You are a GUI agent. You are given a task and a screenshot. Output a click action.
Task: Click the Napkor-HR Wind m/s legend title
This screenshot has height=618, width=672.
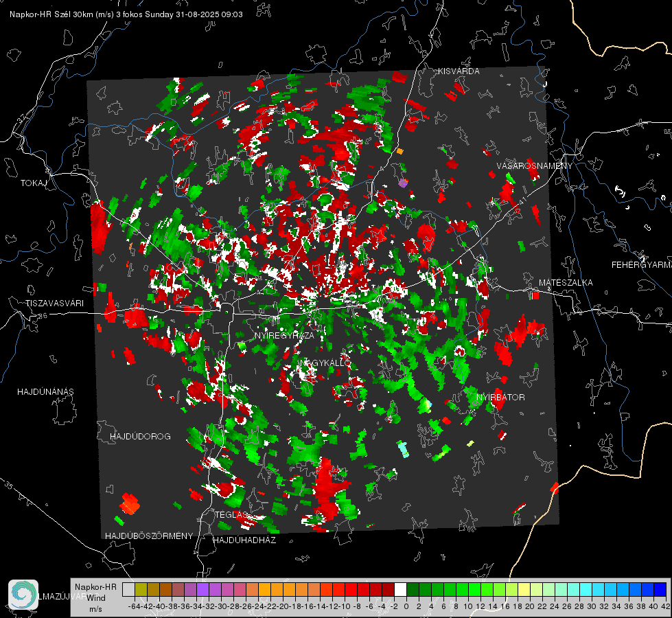(x=95, y=598)
